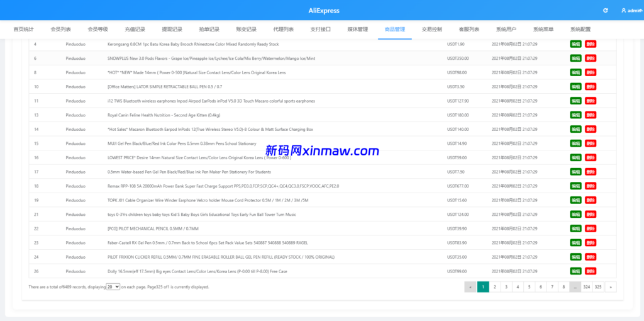Click the refresh icon in header
The image size is (644, 321).
606,11
